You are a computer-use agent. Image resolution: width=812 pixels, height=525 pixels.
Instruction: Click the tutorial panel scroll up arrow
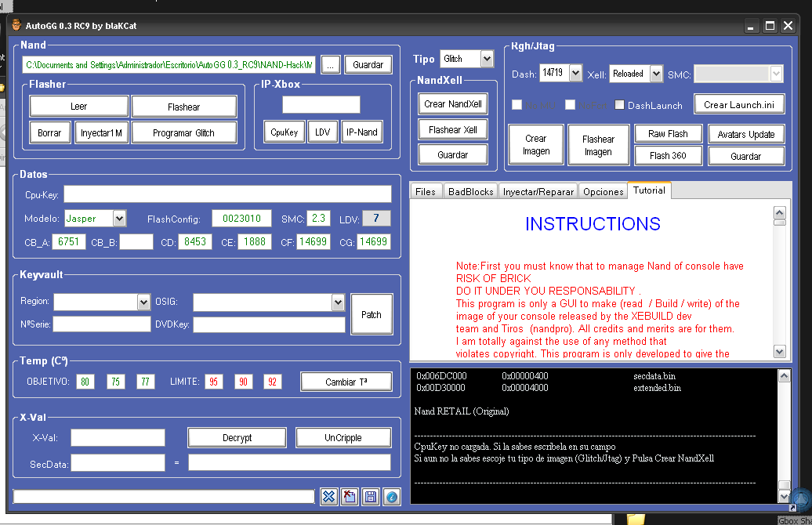click(779, 212)
